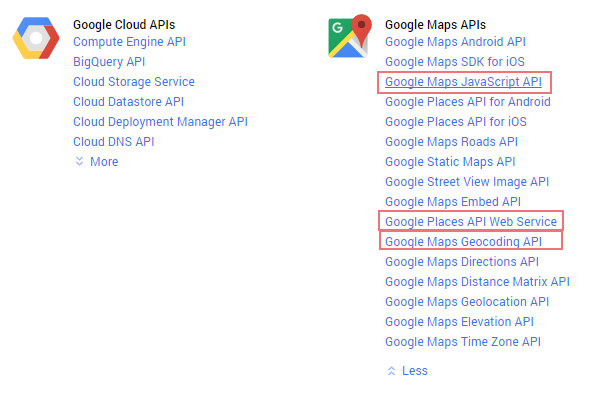Viewport: 614px width, 393px height.
Task: Open Google Places API Web Service
Action: tap(471, 222)
